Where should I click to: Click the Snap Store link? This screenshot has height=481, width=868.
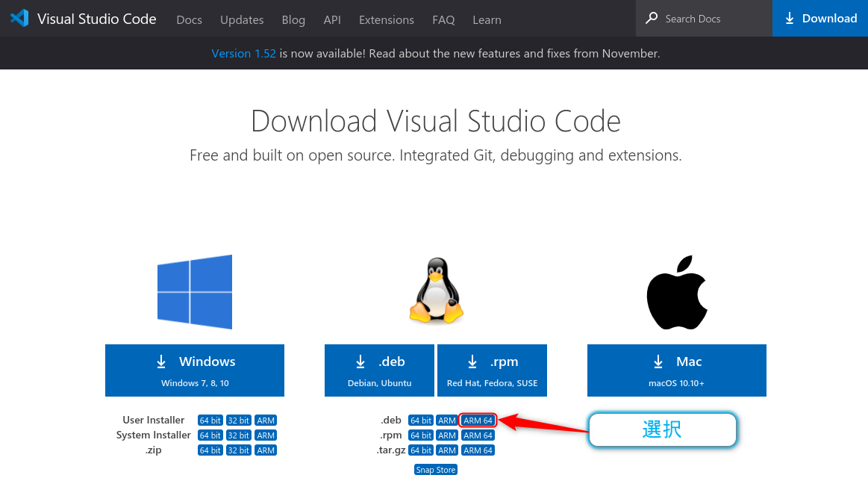point(436,469)
